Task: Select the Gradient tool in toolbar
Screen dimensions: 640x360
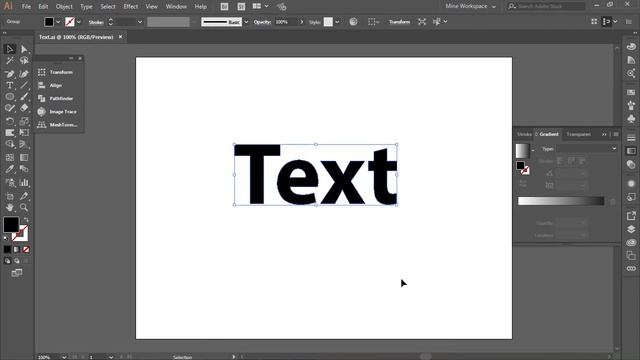Action: click(24, 158)
